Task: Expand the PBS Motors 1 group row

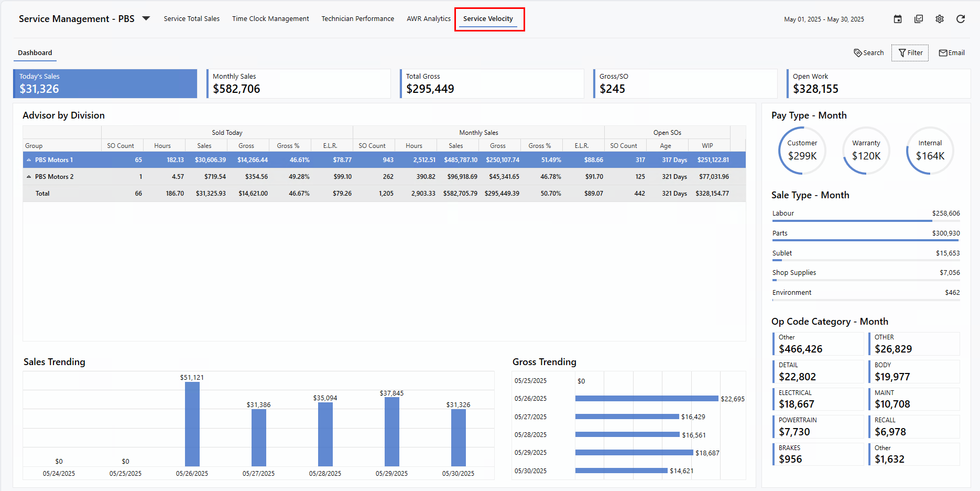Action: [x=29, y=160]
